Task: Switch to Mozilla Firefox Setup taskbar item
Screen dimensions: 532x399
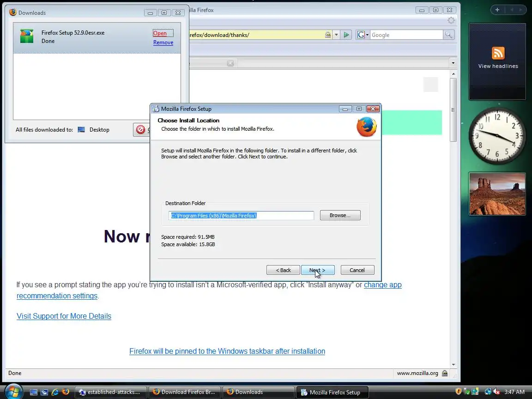Action: [x=332, y=392]
